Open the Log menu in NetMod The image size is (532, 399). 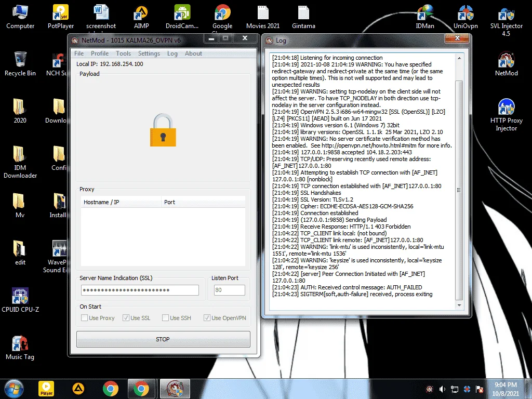point(172,54)
